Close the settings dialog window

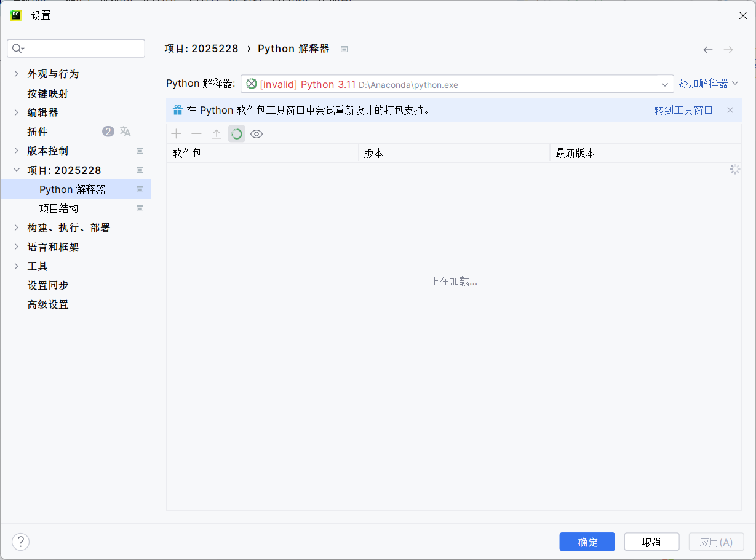[x=742, y=15]
